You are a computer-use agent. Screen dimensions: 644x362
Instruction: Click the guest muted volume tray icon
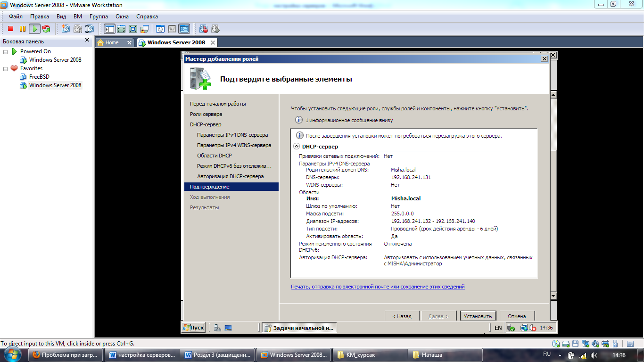(533, 328)
